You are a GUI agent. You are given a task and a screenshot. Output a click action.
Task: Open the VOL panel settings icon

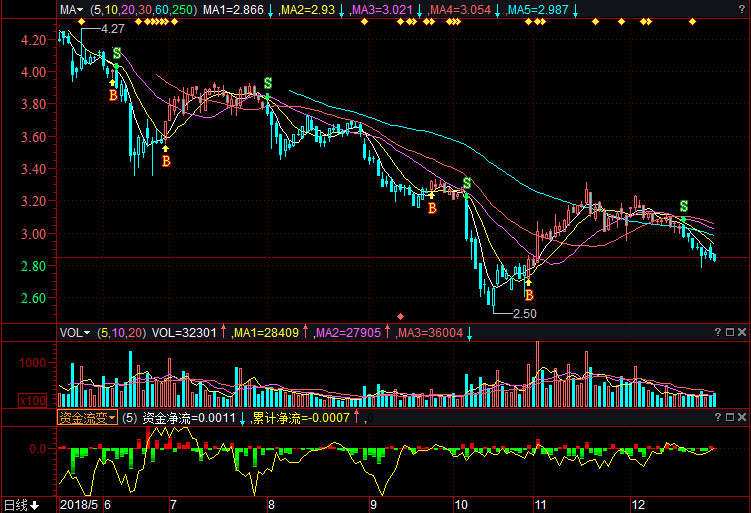coord(729,332)
